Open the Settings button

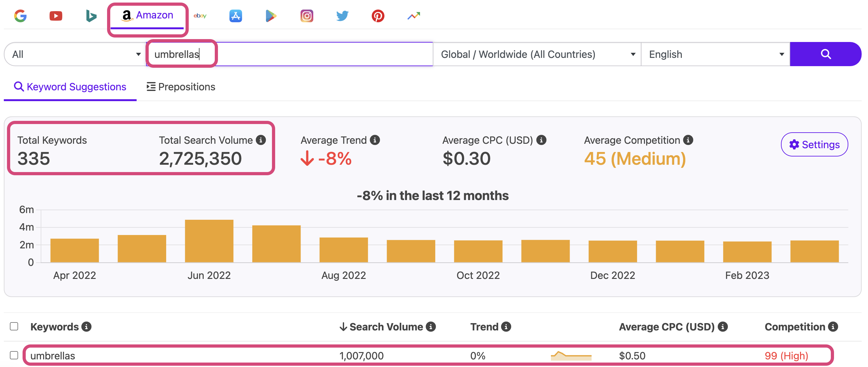[814, 145]
